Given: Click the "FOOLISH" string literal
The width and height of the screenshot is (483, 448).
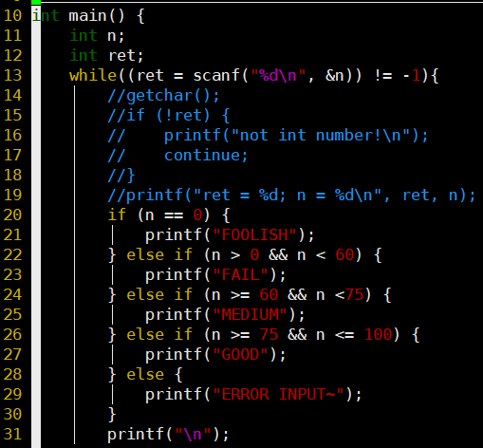Looking at the screenshot, I should (x=254, y=235).
